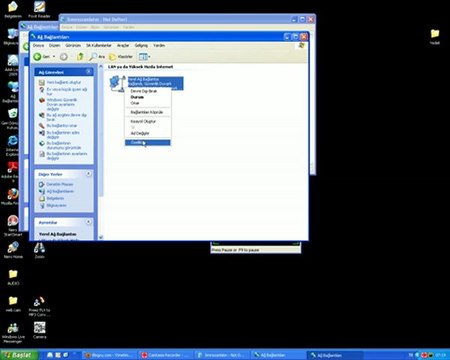The width and height of the screenshot is (450, 360).
Task: Click Bu bağlantının ayarlarını değiştir link
Action: click(67, 156)
